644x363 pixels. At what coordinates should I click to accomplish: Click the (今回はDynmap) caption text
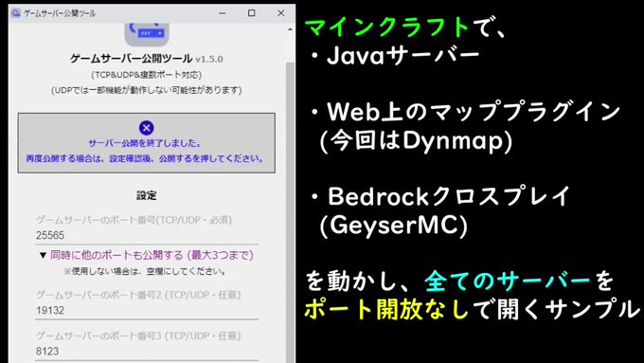click(x=416, y=141)
